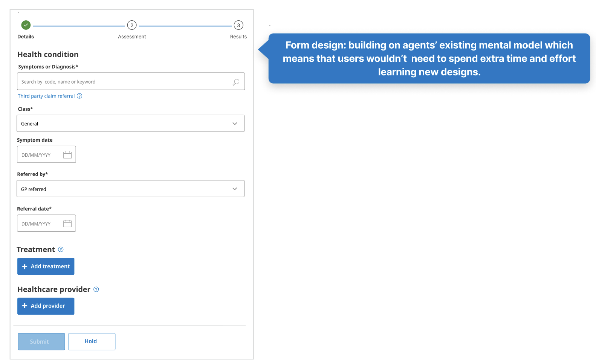
Task: Click the Referred by* label
Action: click(32, 174)
